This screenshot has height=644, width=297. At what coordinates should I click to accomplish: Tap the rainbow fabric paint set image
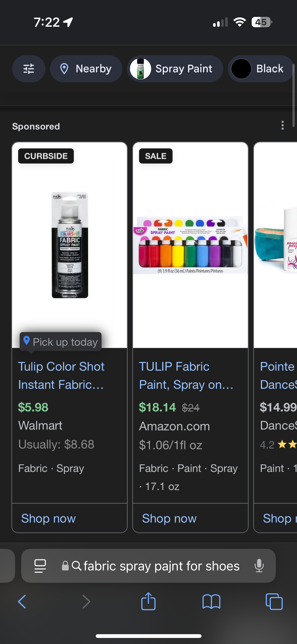pyautogui.click(x=190, y=245)
